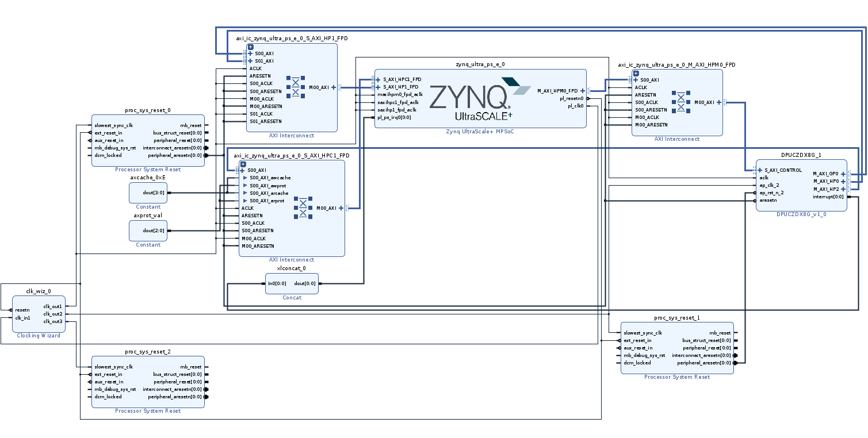
Task: Click the Constant label under axcache_0xE
Action: coord(148,207)
